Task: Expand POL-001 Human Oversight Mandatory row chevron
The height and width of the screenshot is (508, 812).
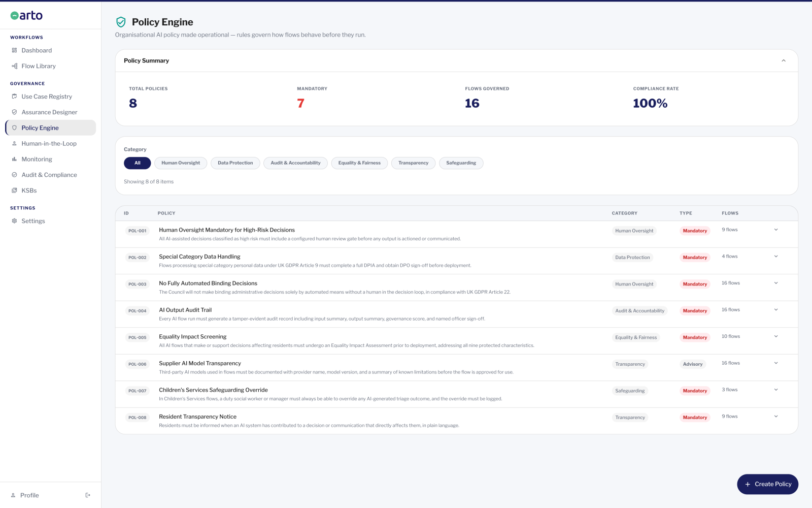Action: point(776,230)
